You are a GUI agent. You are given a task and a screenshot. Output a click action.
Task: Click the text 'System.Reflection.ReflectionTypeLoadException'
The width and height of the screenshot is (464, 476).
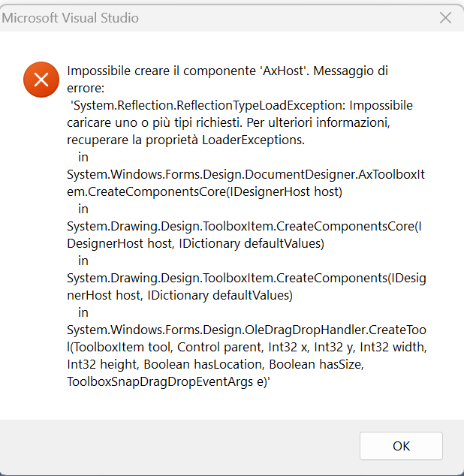pos(208,105)
